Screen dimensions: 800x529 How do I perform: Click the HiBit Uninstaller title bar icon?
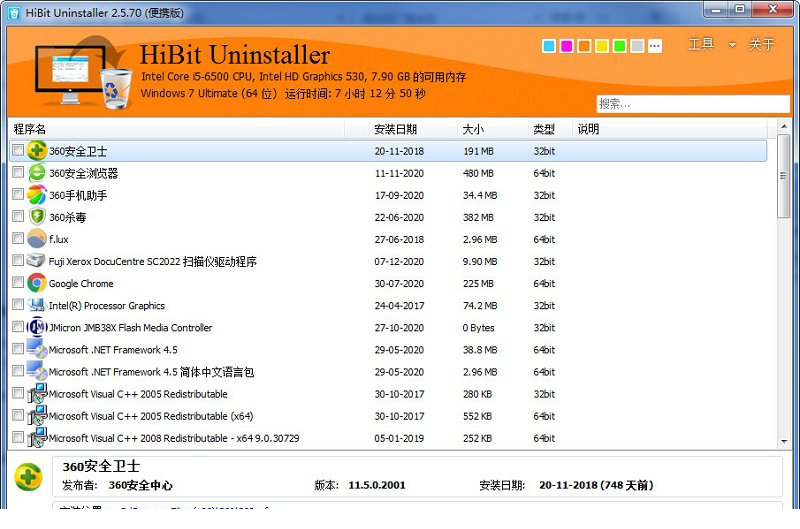(x=15, y=12)
